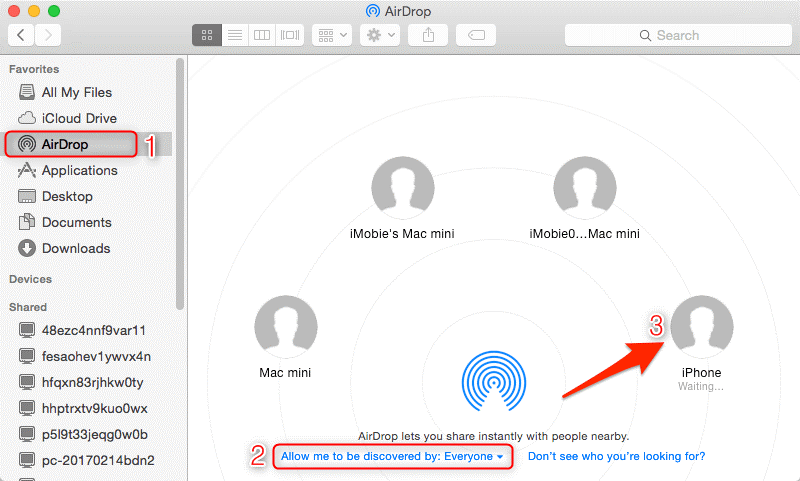Switch to icon view

point(207,35)
